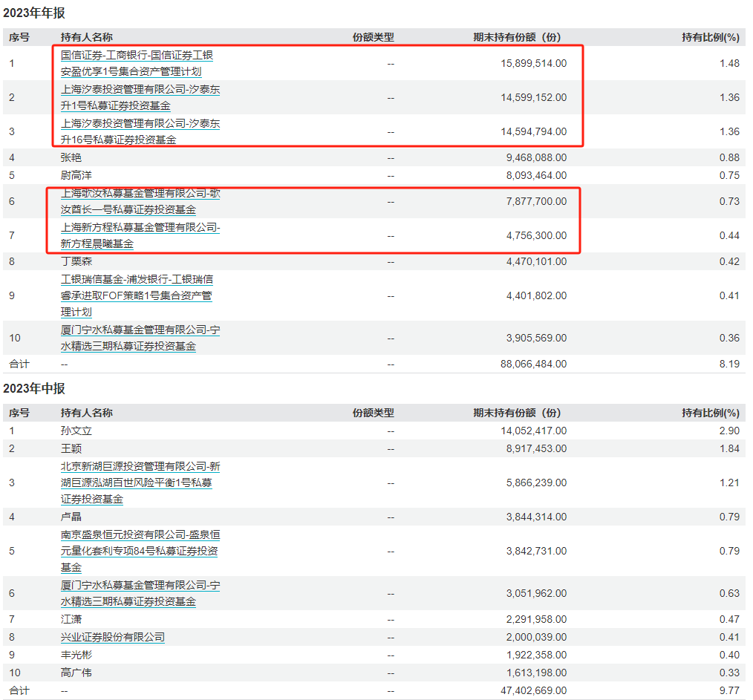753x700 pixels.
Task: Select holder name 王颖
Action: [x=71, y=448]
